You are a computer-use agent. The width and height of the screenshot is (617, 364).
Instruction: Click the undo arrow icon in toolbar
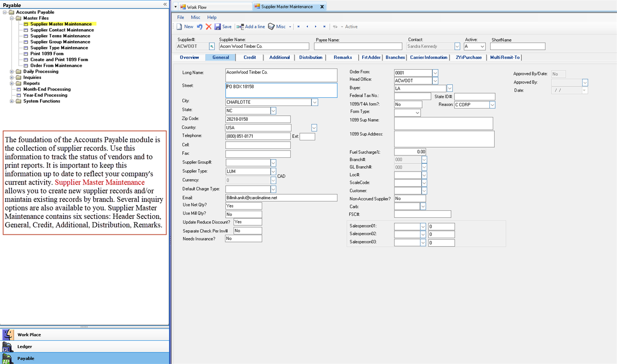point(200,27)
